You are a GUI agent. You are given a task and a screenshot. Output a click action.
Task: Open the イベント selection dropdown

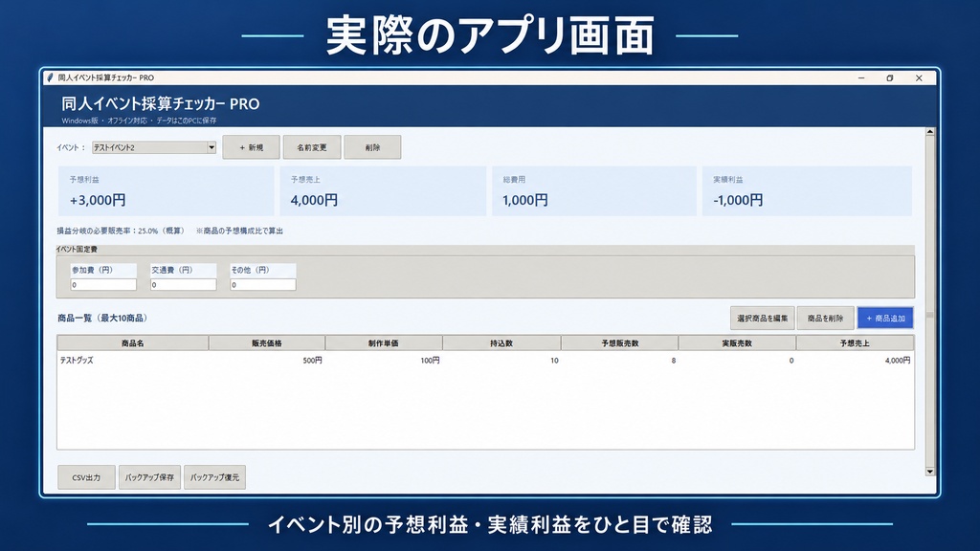[x=154, y=147]
